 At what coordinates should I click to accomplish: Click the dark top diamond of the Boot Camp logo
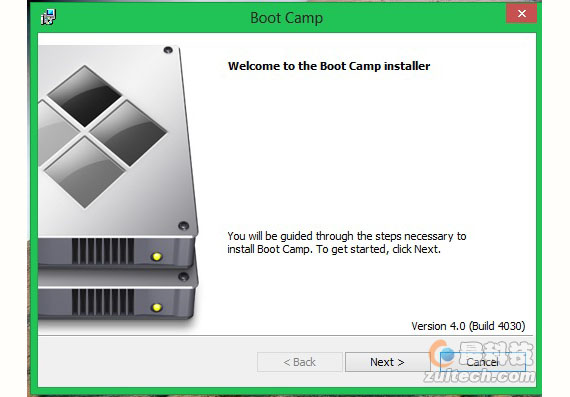(85, 96)
